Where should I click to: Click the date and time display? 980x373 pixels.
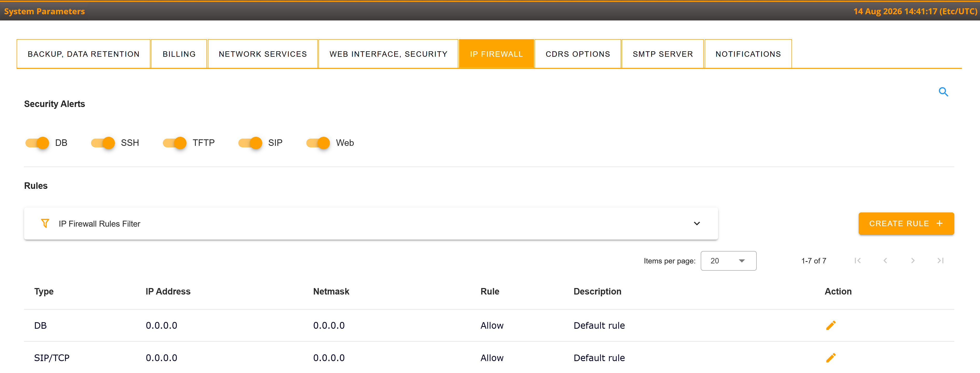(915, 11)
